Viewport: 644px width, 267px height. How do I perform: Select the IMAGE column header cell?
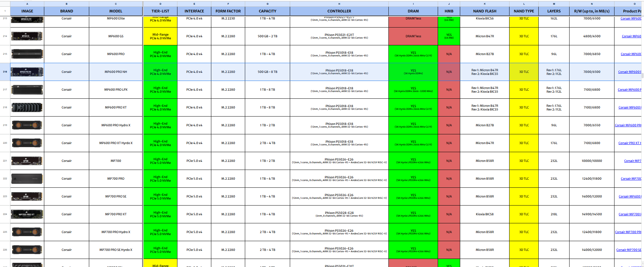(27, 11)
